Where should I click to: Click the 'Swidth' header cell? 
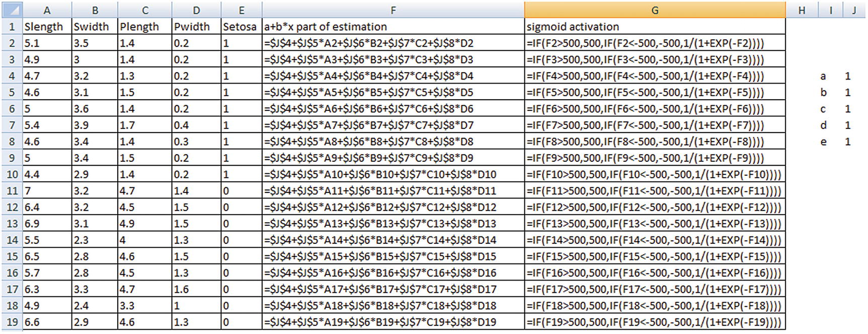pyautogui.click(x=95, y=27)
